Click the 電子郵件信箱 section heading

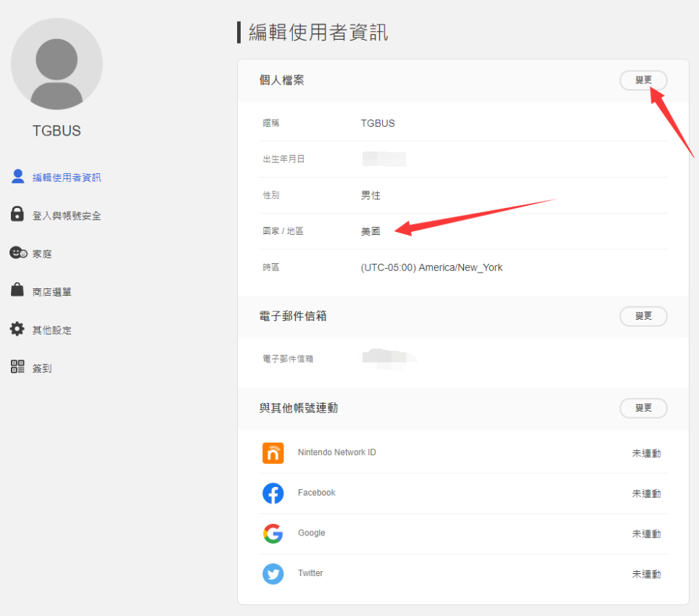point(293,316)
